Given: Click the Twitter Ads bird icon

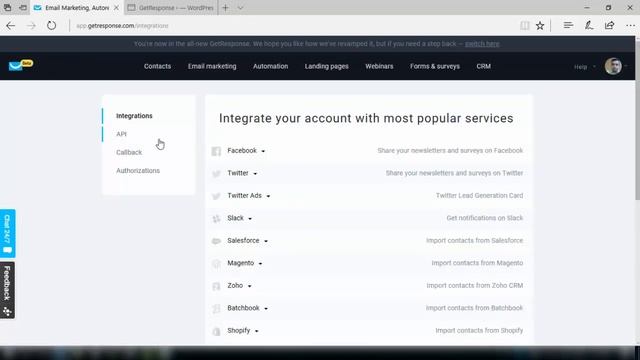Looking at the screenshot, I should point(216,196).
